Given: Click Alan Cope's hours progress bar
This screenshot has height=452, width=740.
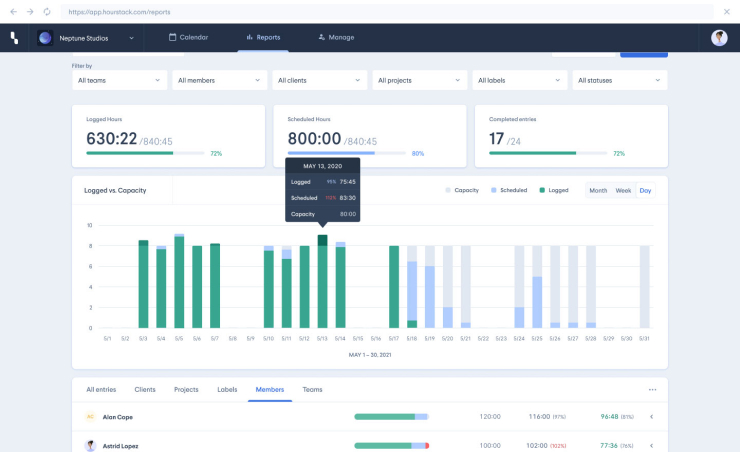Looking at the screenshot, I should (x=391, y=417).
